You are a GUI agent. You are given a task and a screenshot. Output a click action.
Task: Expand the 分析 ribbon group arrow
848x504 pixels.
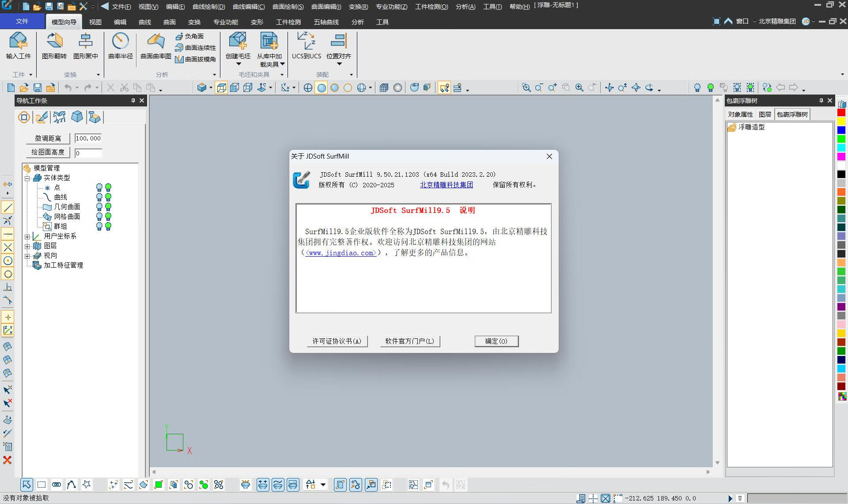click(215, 75)
